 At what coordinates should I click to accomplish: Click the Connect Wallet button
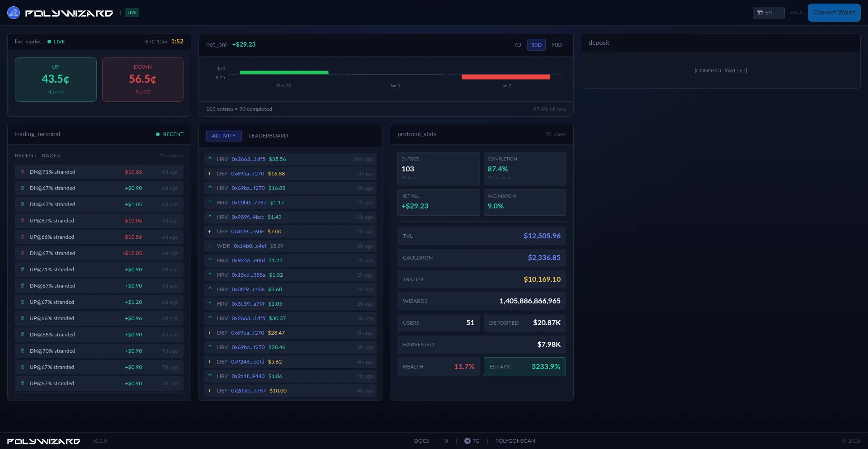tap(834, 13)
